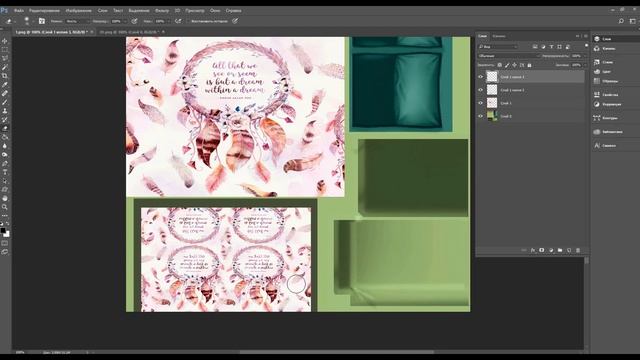Select the Eraser tool in toolbox
Viewport: 640px width, 360px height.
coord(5,128)
